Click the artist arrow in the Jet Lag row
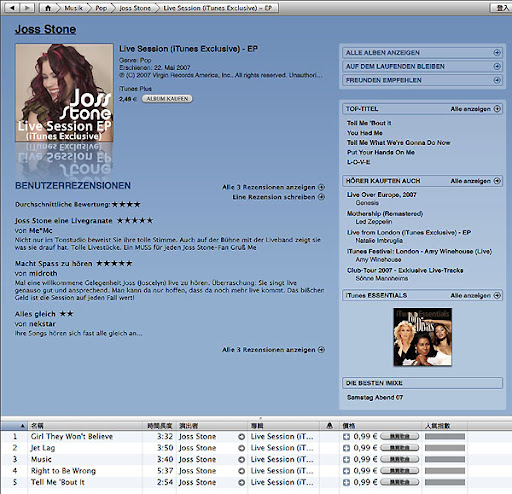The image size is (512, 494). pyautogui.click(x=241, y=448)
